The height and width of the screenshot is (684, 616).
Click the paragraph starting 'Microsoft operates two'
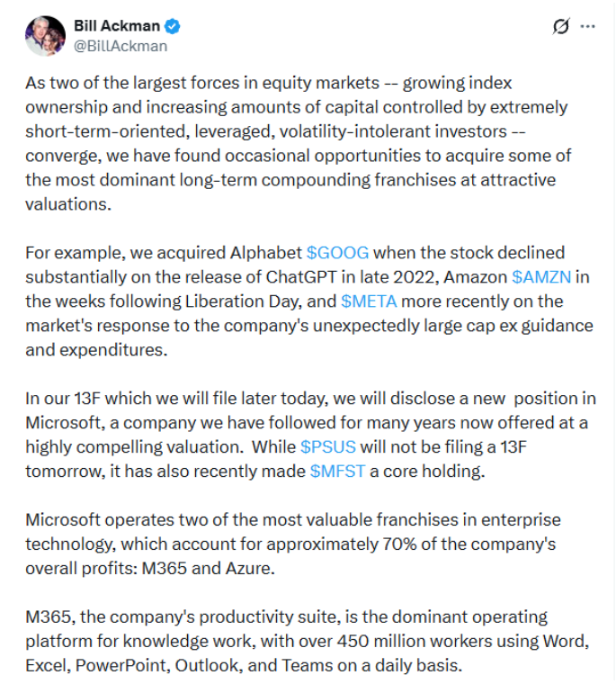tap(293, 544)
